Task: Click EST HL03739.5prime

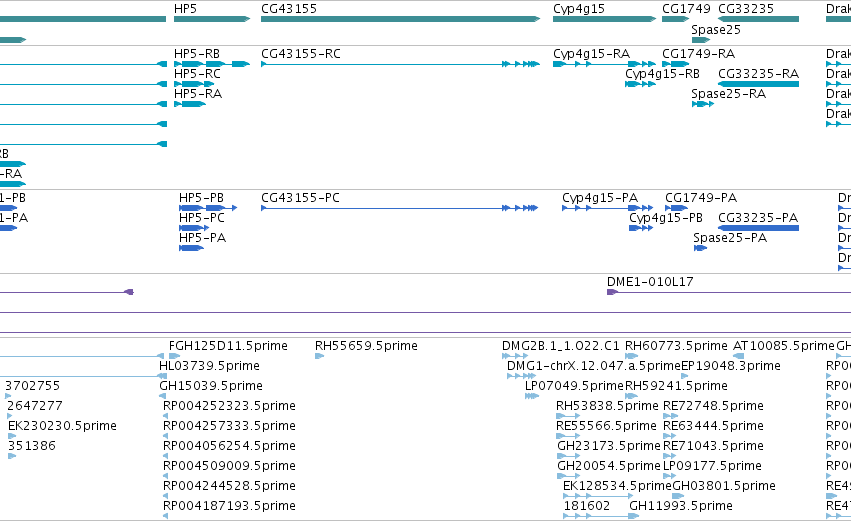Action: 209,366
